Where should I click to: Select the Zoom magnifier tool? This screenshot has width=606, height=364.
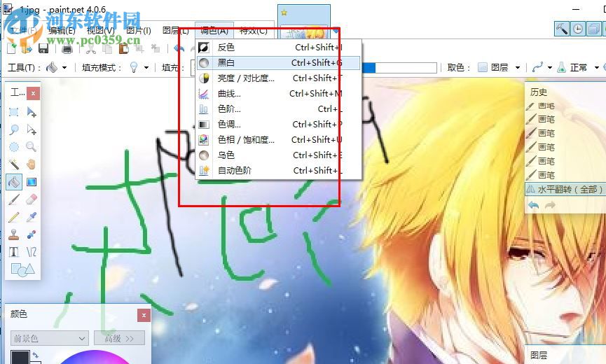click(32, 147)
